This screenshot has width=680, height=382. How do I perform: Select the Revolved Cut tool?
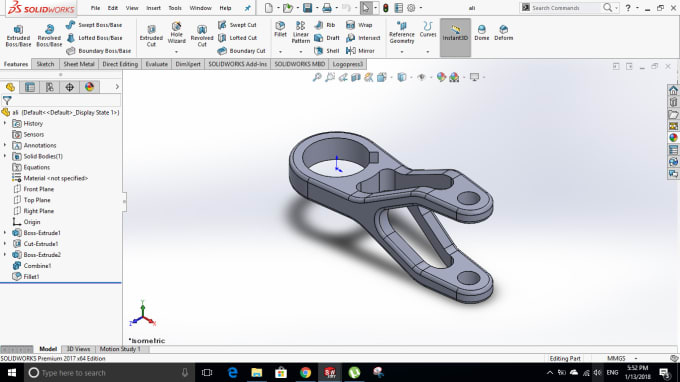(x=202, y=35)
